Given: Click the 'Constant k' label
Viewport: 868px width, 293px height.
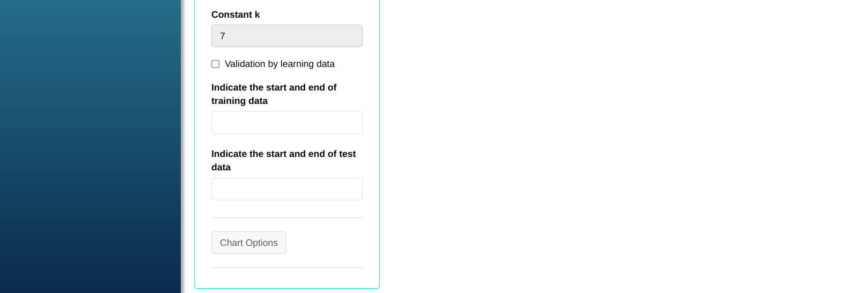Looking at the screenshot, I should 236,15.
